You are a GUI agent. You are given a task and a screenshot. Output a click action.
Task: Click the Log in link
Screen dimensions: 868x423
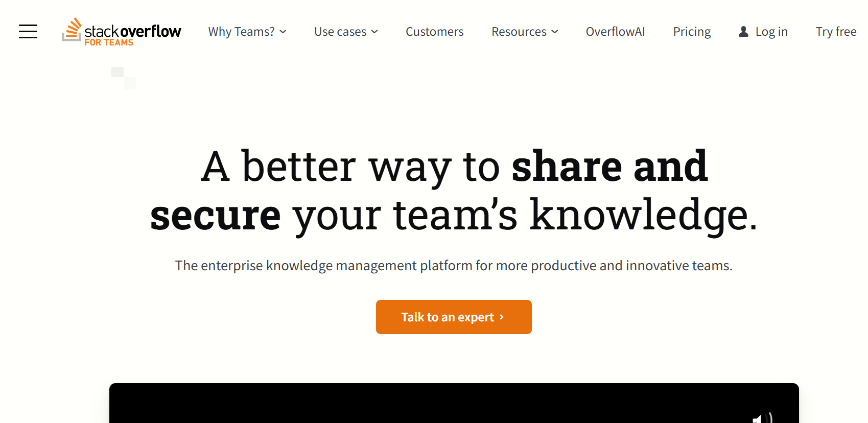pyautogui.click(x=771, y=32)
